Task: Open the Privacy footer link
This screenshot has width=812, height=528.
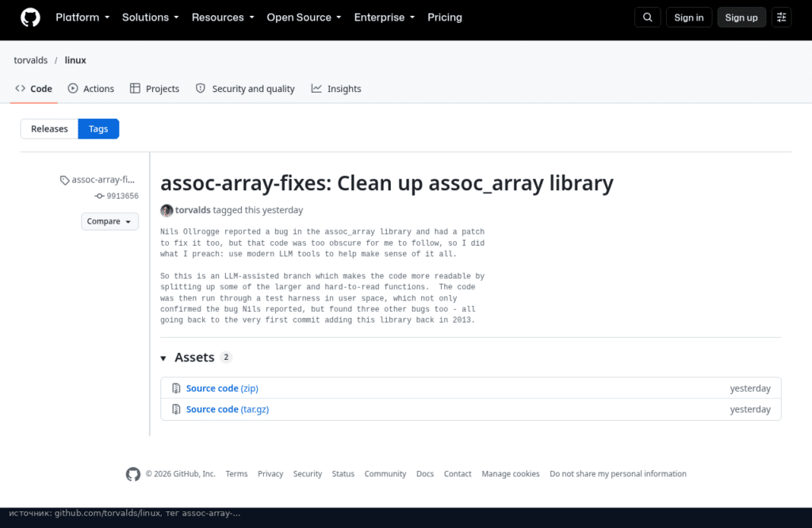Action: [x=270, y=474]
